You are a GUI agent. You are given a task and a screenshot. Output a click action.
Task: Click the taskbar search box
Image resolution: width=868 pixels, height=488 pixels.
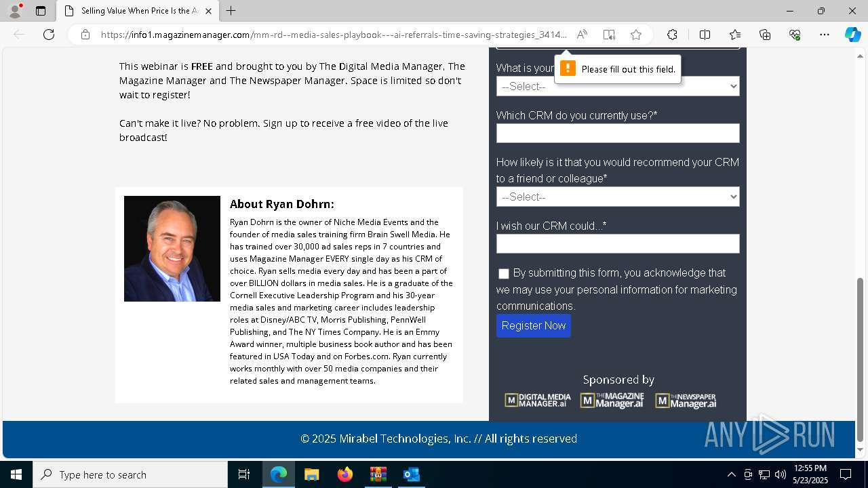pos(130,474)
